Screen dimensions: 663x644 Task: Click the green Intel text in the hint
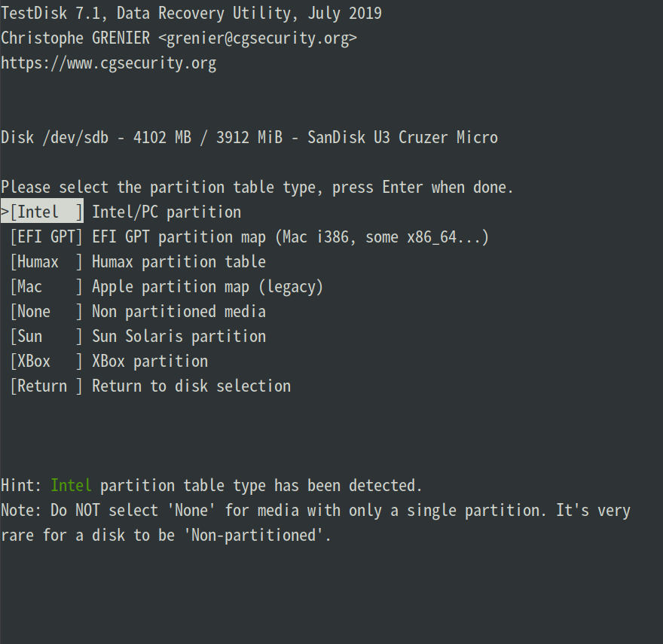[71, 485]
